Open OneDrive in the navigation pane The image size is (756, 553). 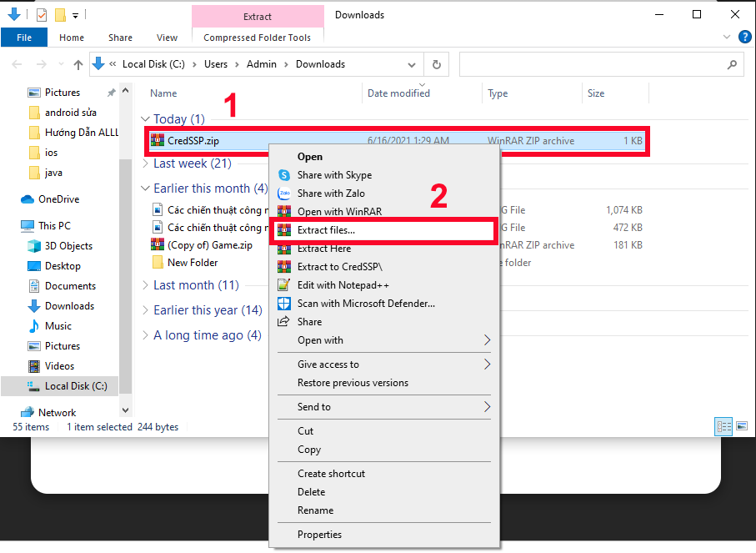pyautogui.click(x=58, y=199)
